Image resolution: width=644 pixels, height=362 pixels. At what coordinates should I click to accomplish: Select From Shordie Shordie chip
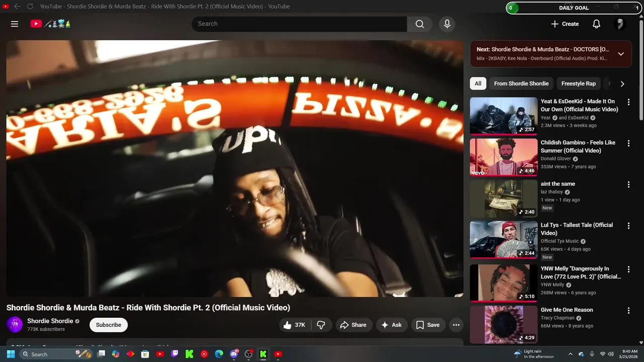click(521, 83)
